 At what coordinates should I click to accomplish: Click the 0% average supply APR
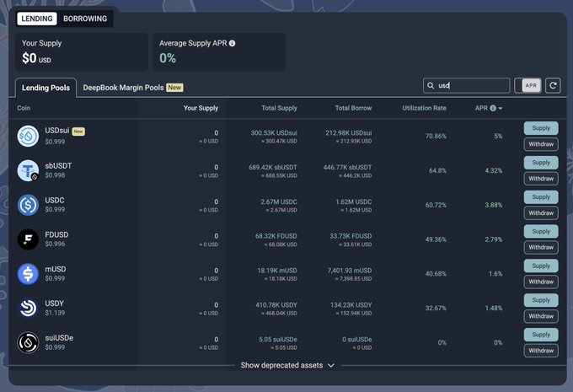coord(168,58)
